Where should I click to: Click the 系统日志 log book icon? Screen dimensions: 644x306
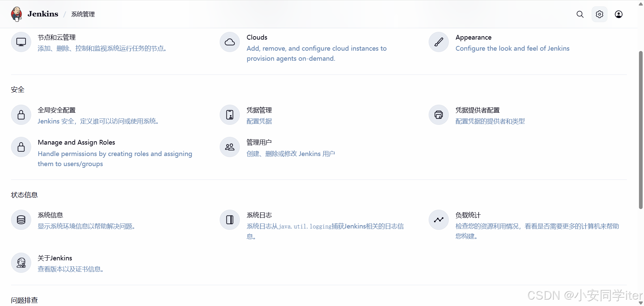(x=230, y=220)
